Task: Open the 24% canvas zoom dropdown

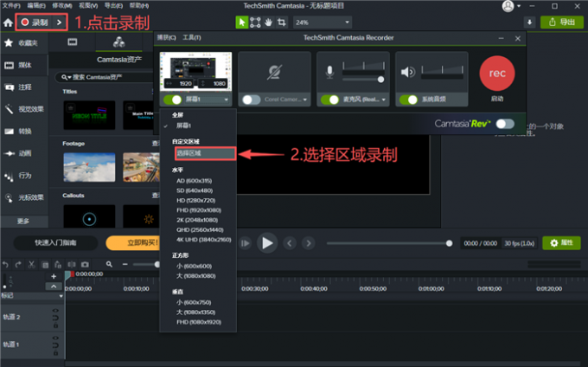Action: click(x=322, y=23)
